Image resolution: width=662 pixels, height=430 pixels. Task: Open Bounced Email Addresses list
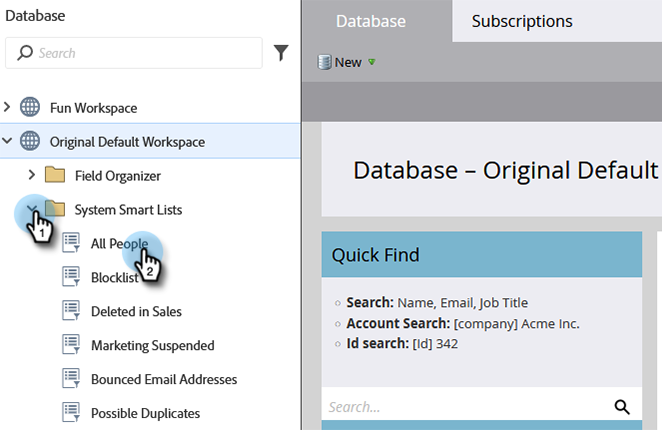pyautogui.click(x=163, y=380)
